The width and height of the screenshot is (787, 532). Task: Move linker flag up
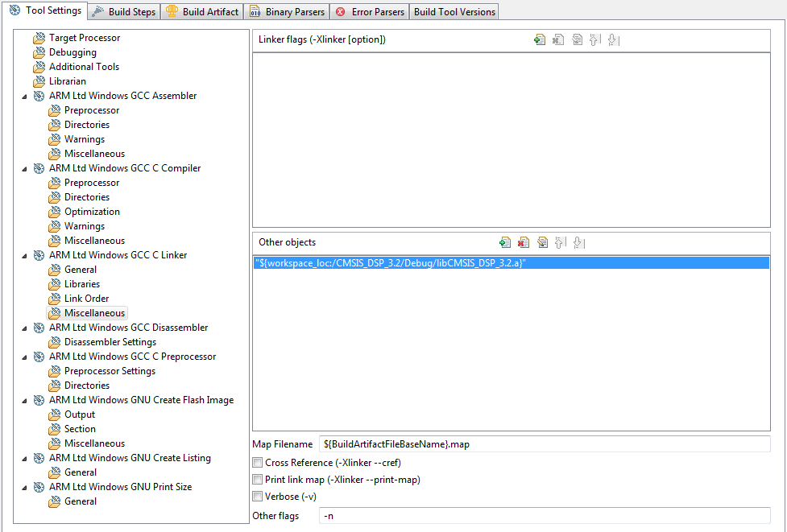pos(594,39)
